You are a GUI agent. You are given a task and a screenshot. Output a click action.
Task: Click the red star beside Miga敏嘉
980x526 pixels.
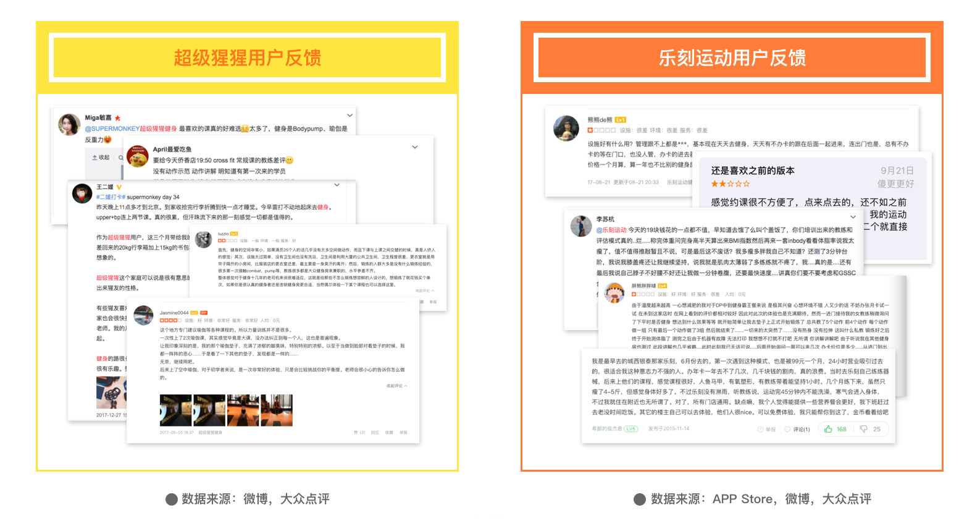(x=117, y=118)
